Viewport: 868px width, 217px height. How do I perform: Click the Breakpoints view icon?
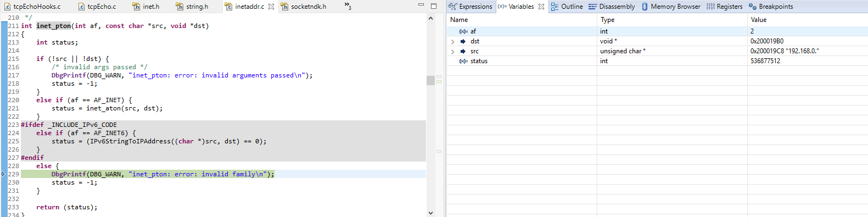tap(752, 7)
